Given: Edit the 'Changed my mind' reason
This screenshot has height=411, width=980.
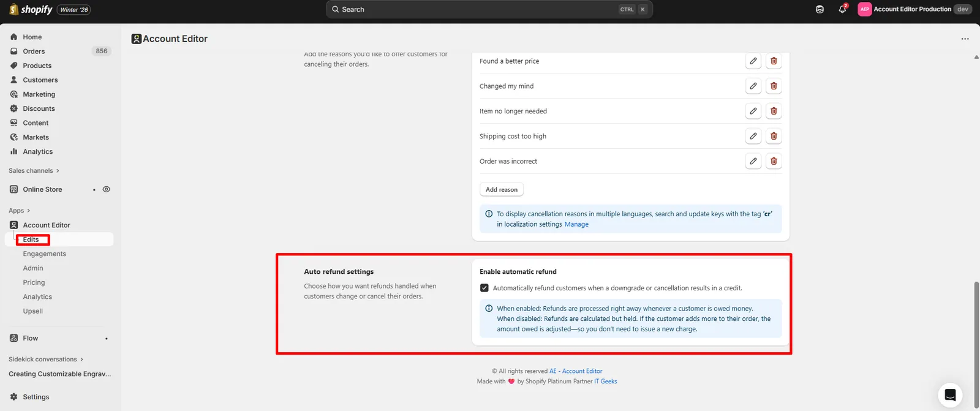Looking at the screenshot, I should (x=753, y=86).
